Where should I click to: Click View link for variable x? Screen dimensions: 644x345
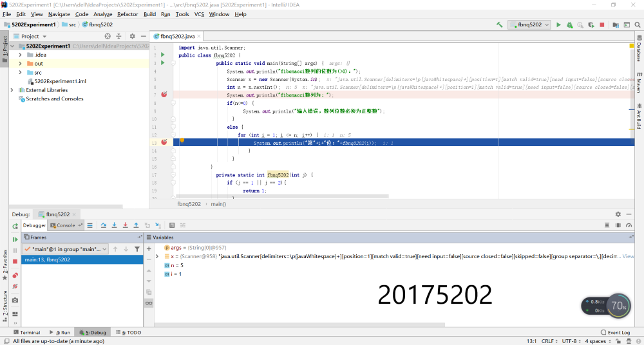pyautogui.click(x=629, y=256)
